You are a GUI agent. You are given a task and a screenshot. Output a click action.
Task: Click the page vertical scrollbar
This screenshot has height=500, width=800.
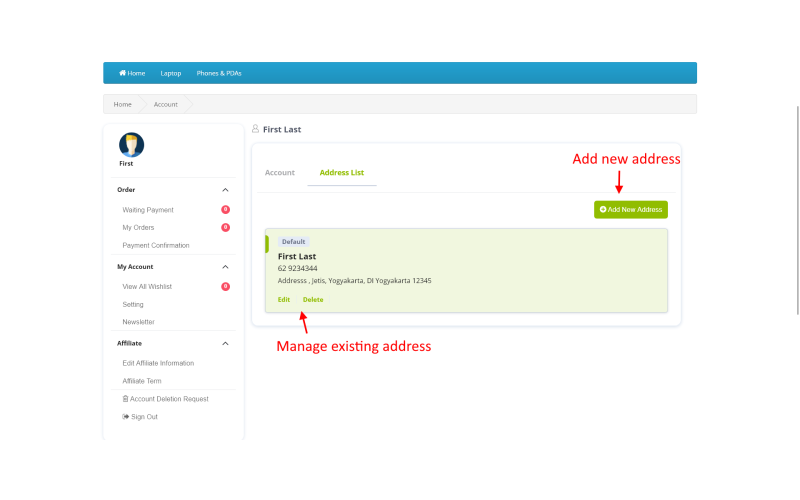[x=797, y=210]
